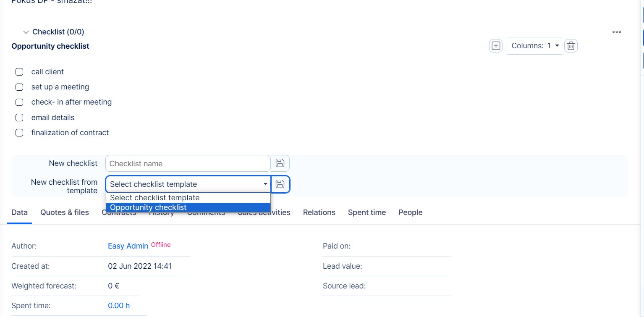Check the 'email details' item
This screenshot has height=317, width=644.
click(x=19, y=118)
